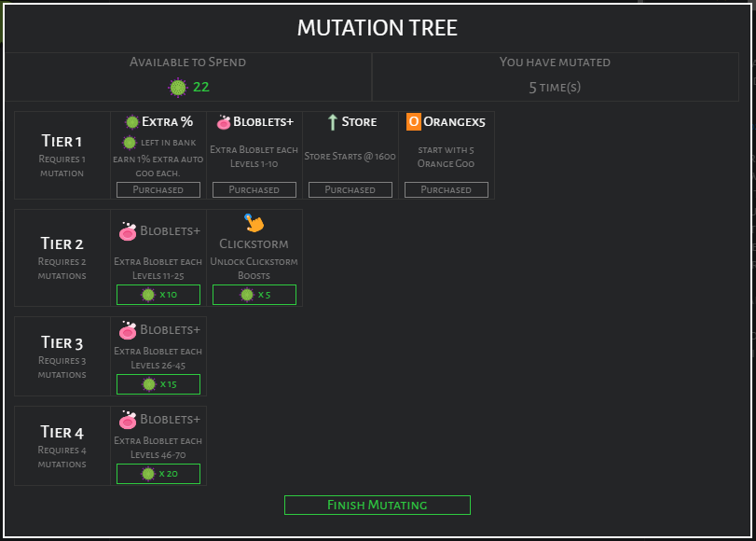Purchase Clickstorm for x5 goo

pos(254,295)
